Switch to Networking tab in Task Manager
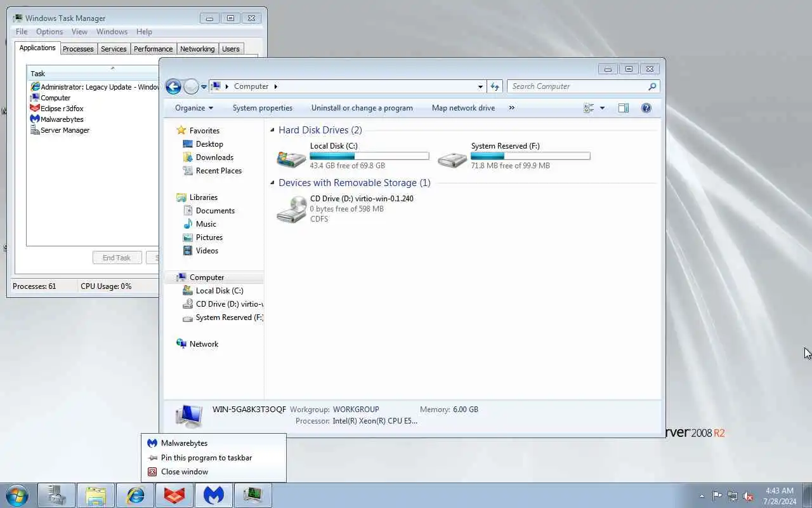Image resolution: width=812 pixels, height=508 pixels. point(197,49)
